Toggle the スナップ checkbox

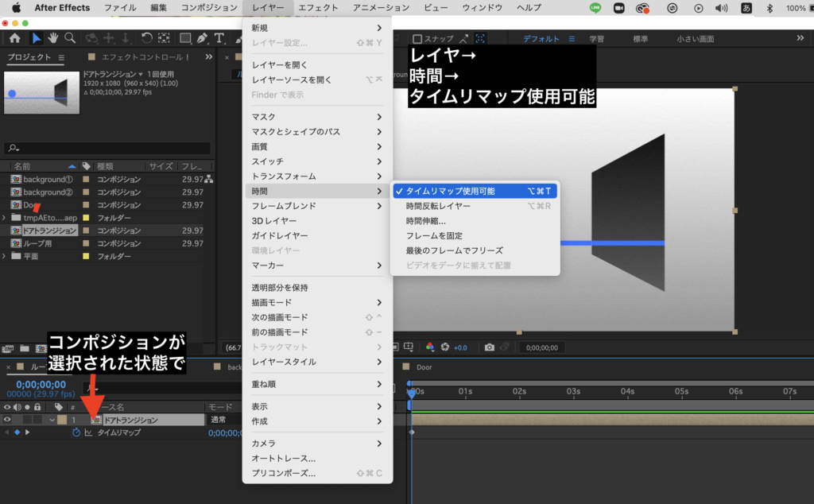tap(417, 39)
